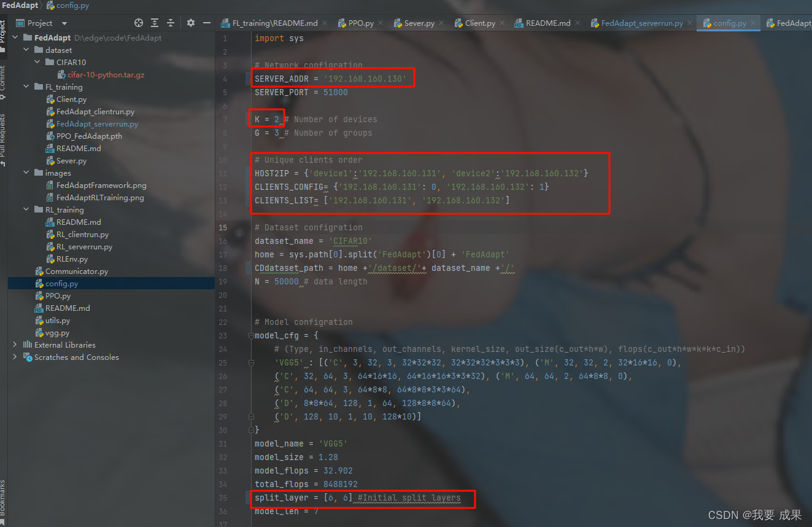812x527 pixels.
Task: Hide the Project panel with minus icon
Action: [x=207, y=23]
